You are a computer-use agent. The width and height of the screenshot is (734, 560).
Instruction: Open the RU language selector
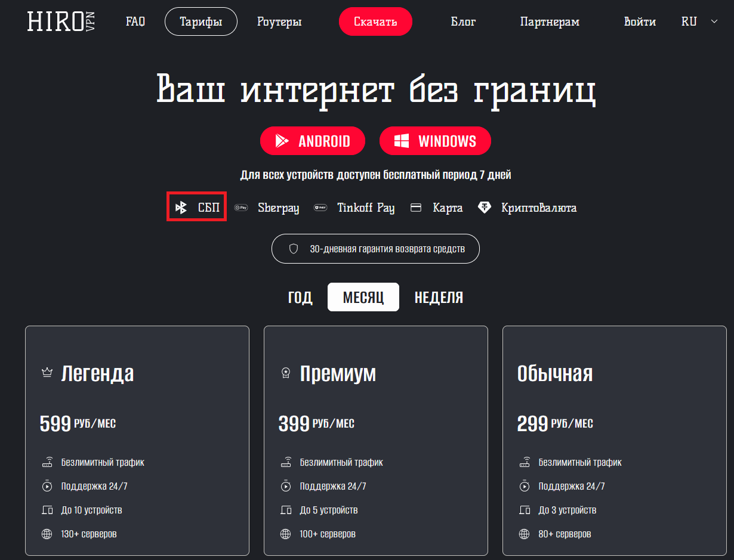689,21
